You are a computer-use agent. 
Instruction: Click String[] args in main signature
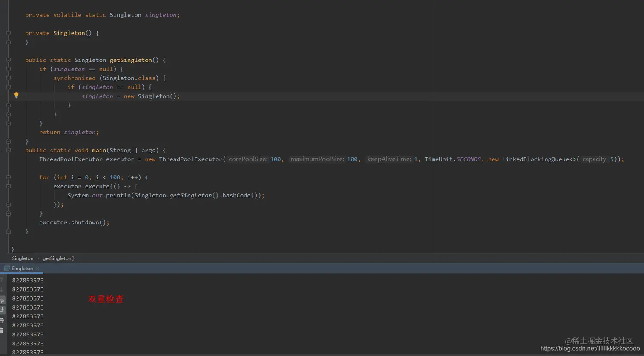click(133, 150)
